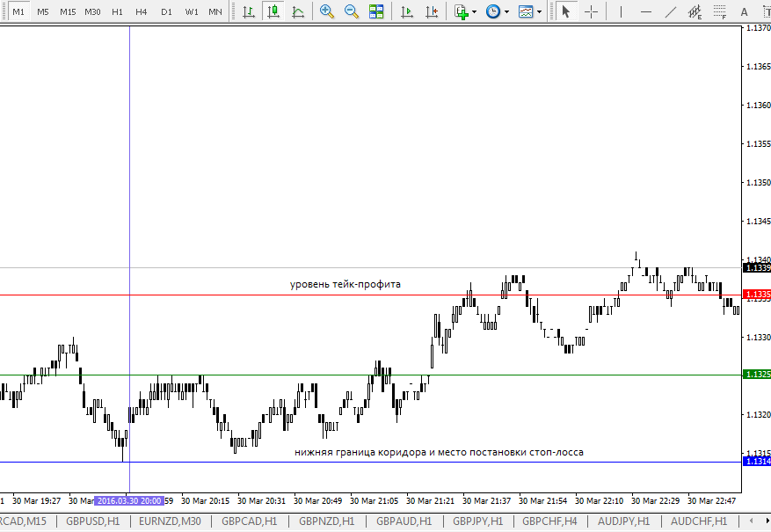This screenshot has height=532, width=771.
Task: Activate the crosshair tool
Action: [592, 11]
